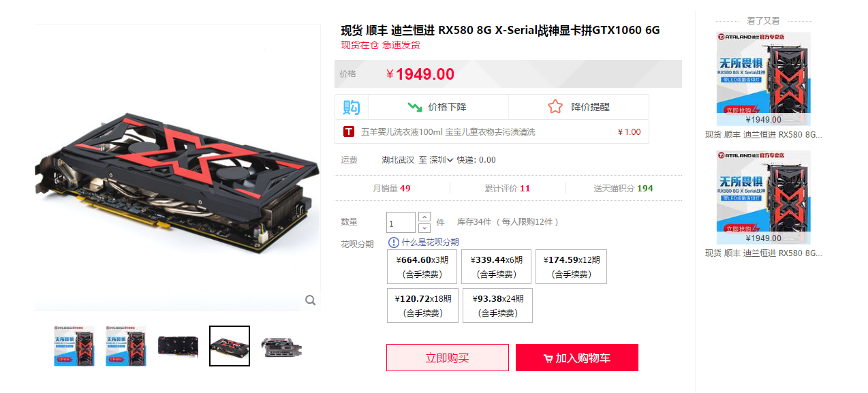This screenshot has width=868, height=393.
Task: Click the green price drop arrow icon
Action: 415,107
